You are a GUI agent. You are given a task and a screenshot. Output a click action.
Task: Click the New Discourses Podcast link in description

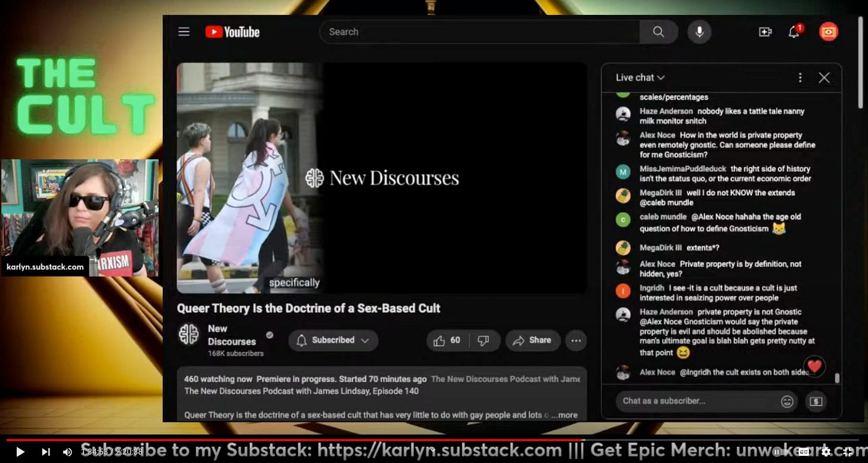[506, 379]
